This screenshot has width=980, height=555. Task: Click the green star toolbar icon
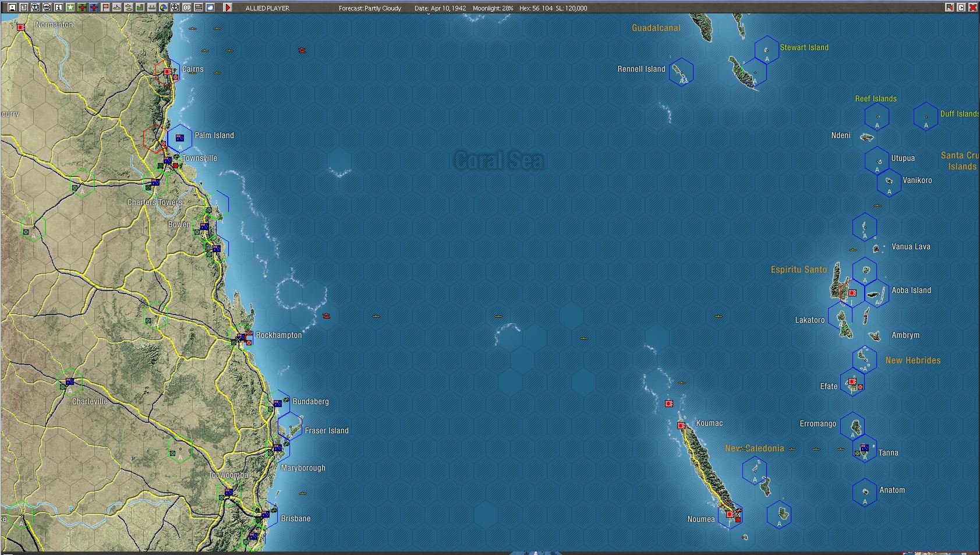point(70,8)
